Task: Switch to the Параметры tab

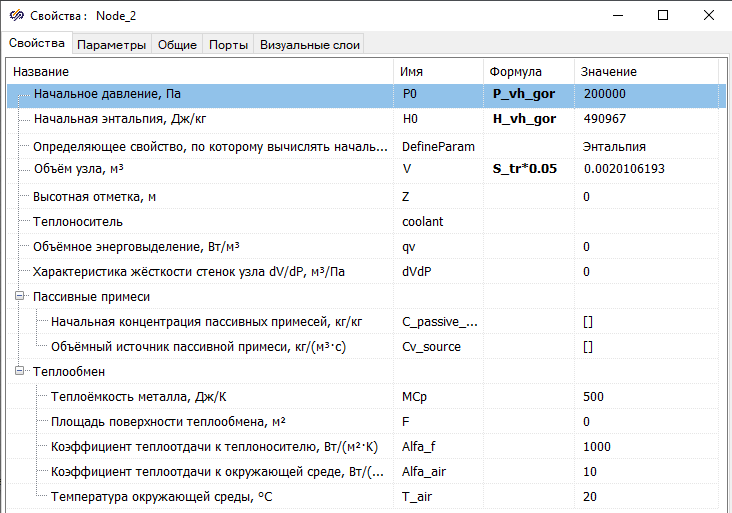Action: [112, 45]
